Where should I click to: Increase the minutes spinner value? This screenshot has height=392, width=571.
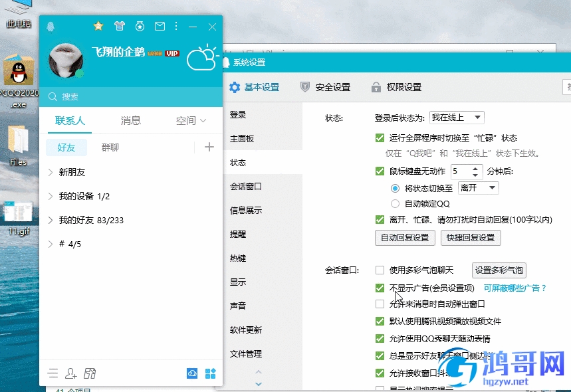(475, 169)
